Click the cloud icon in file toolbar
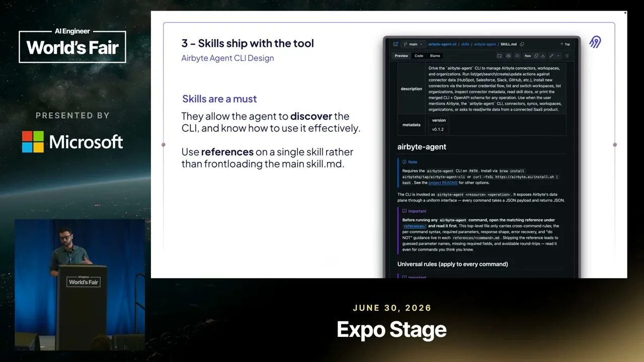Viewport: 644px width, 362px height. 517,56
